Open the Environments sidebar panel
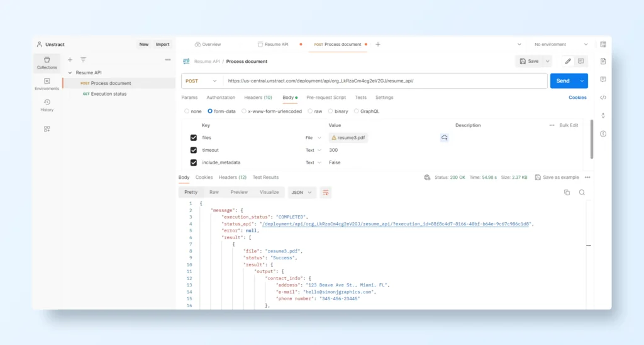This screenshot has width=644, height=345. pos(47,84)
